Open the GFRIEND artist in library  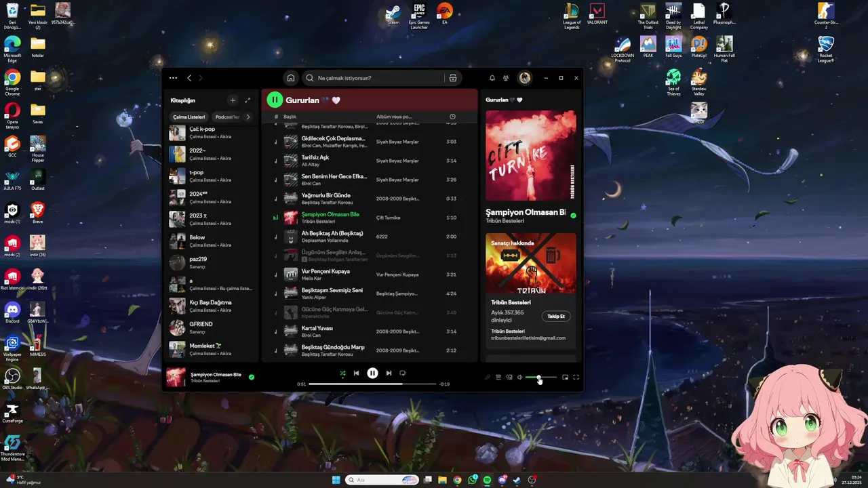[212, 328]
